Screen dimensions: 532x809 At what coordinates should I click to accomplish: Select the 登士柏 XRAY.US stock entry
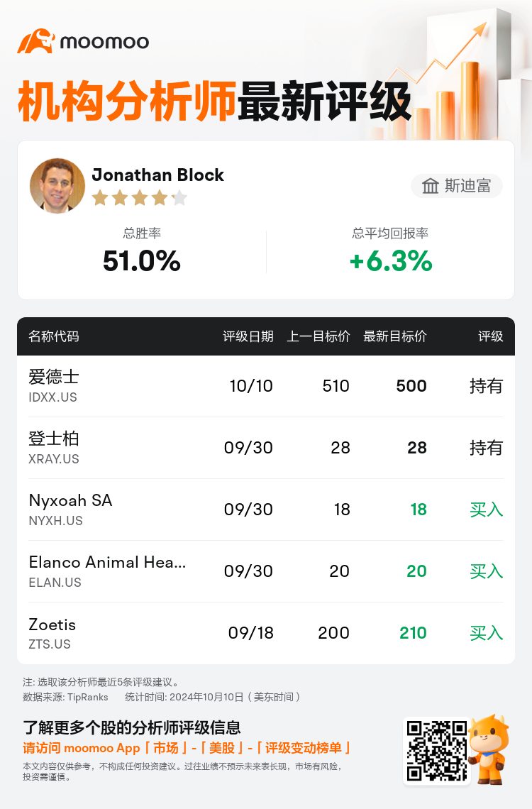pos(266,448)
